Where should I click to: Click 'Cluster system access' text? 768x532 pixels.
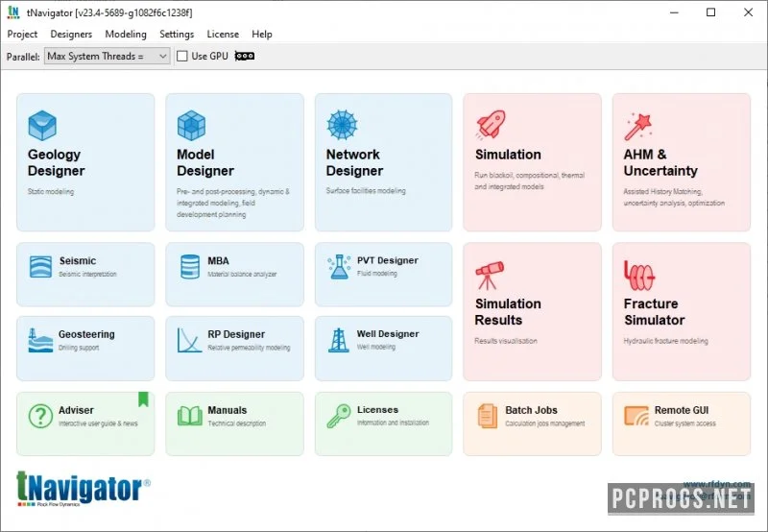pyautogui.click(x=684, y=423)
